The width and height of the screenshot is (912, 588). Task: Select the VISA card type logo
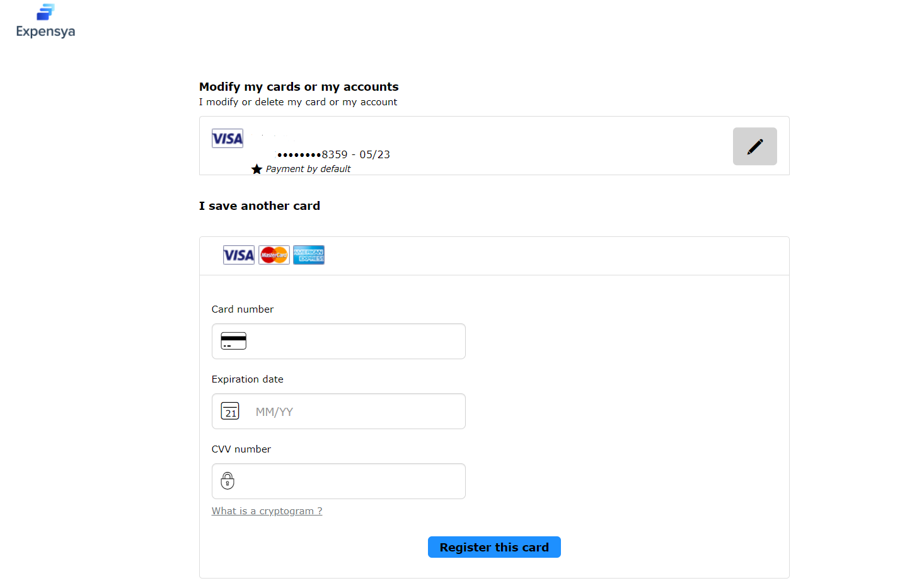[x=239, y=255]
